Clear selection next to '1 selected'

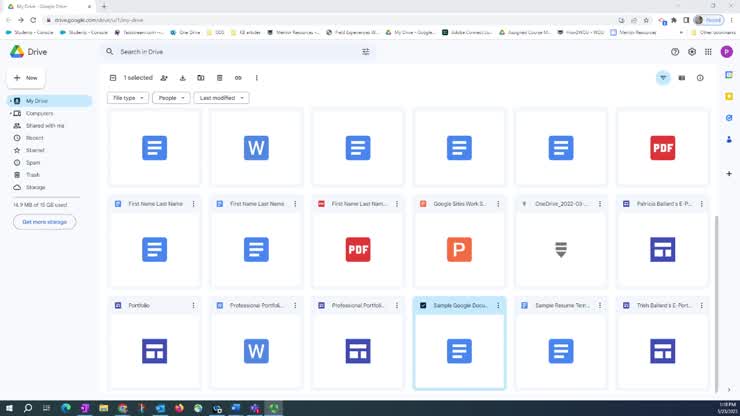click(x=113, y=77)
